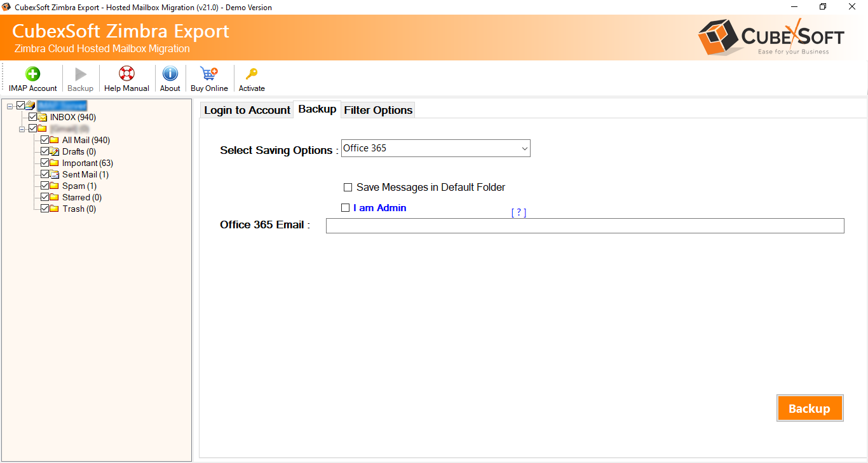Click the application icon in title bar
868x463 pixels.
7,8
